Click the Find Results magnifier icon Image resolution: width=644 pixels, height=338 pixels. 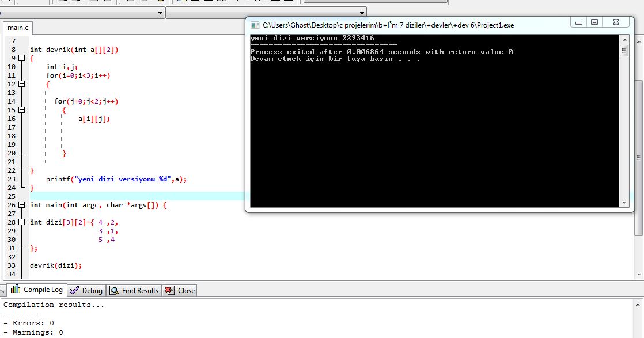114,290
